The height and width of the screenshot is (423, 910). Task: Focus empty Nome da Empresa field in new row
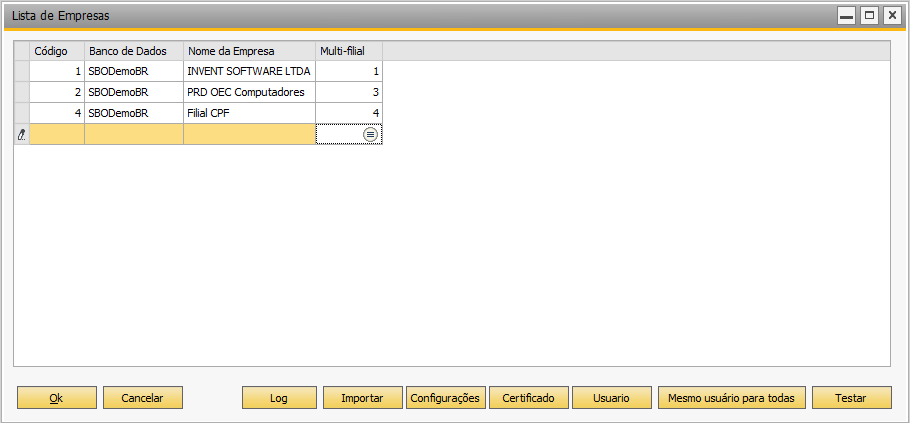pyautogui.click(x=250, y=134)
